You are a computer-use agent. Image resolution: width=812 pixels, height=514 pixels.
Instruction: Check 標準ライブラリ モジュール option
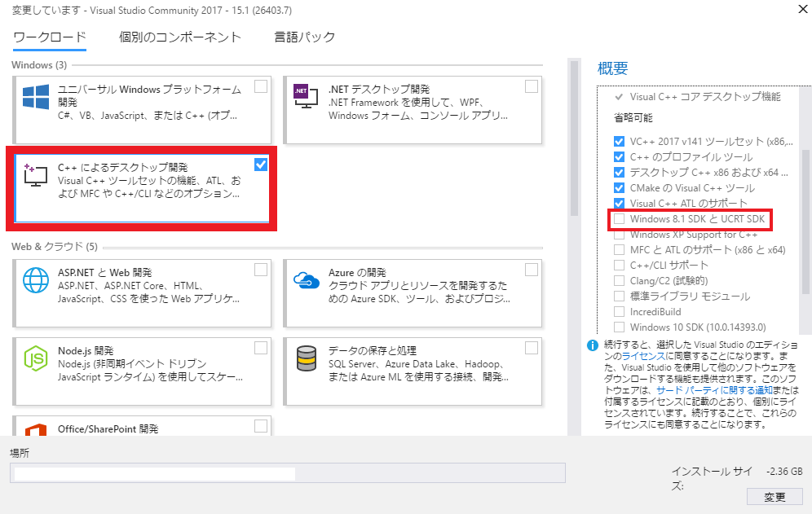click(x=619, y=296)
